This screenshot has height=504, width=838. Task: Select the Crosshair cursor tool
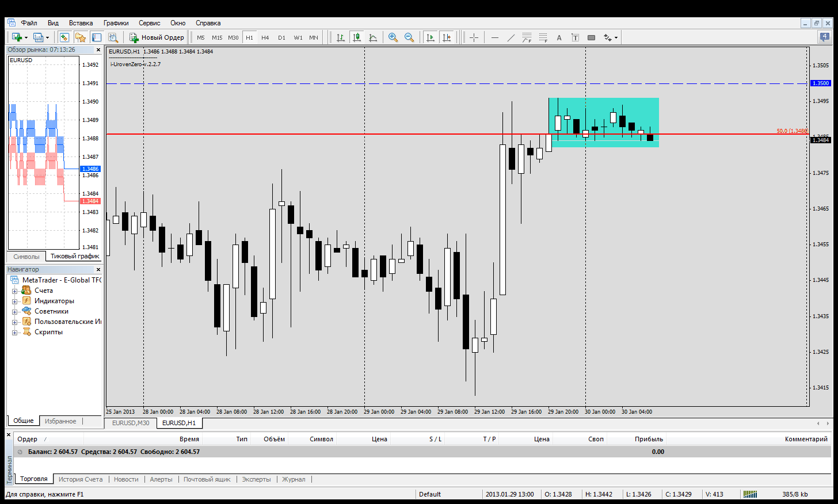(474, 37)
